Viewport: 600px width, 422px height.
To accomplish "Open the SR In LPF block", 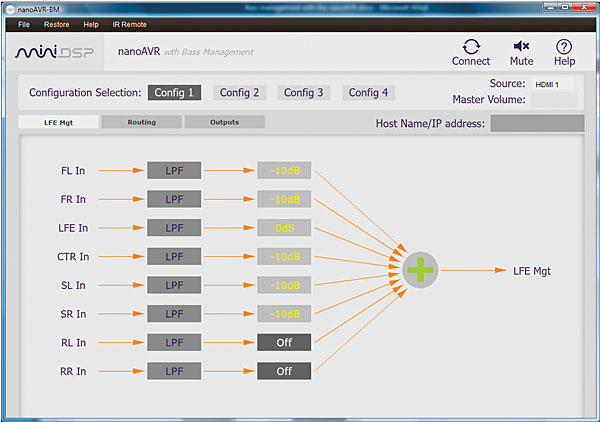I will click(x=174, y=314).
